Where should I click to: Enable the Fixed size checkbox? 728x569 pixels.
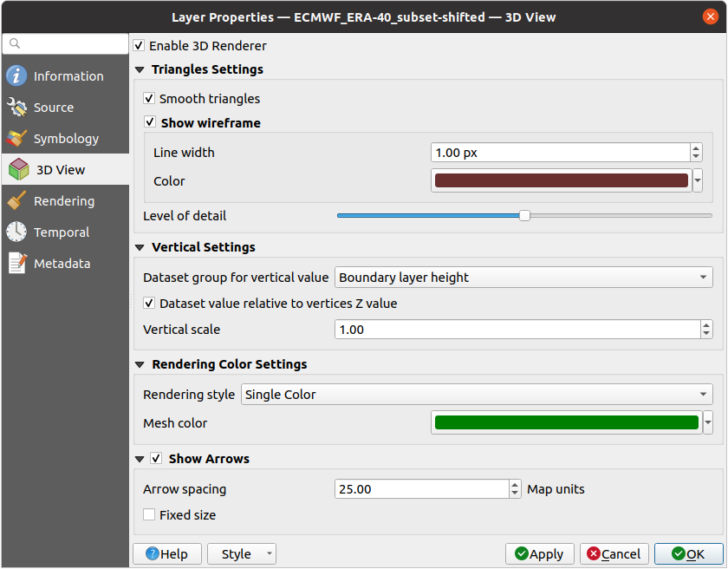150,515
